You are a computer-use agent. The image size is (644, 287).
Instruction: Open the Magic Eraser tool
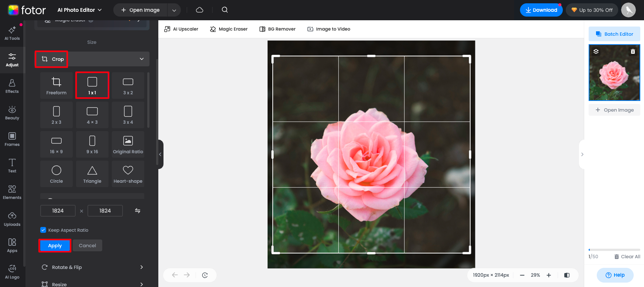click(x=229, y=29)
